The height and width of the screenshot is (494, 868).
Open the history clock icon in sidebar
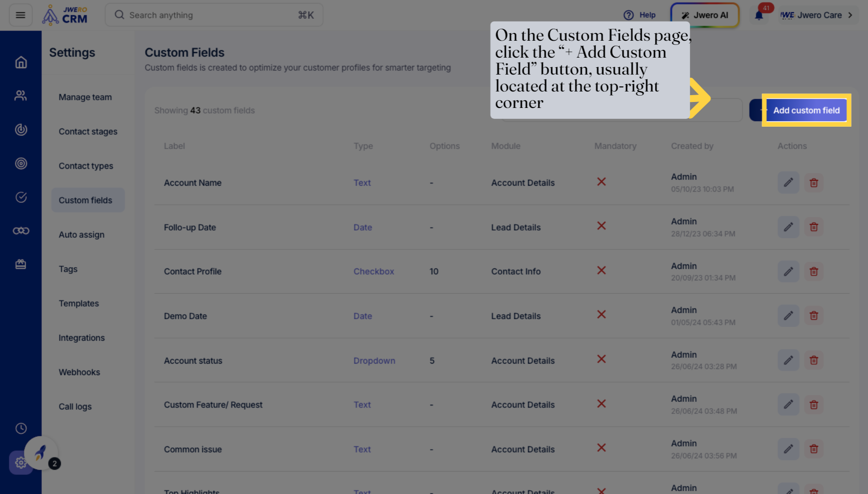pos(21,429)
